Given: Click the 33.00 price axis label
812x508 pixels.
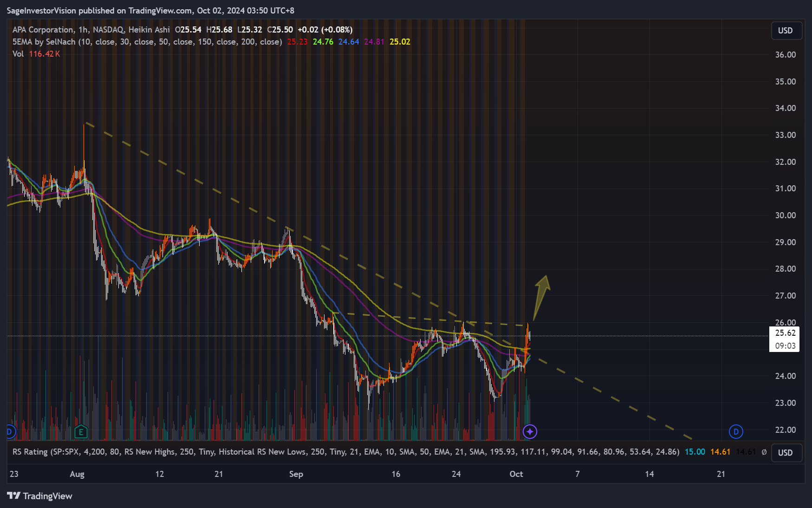Looking at the screenshot, I should click(x=786, y=135).
